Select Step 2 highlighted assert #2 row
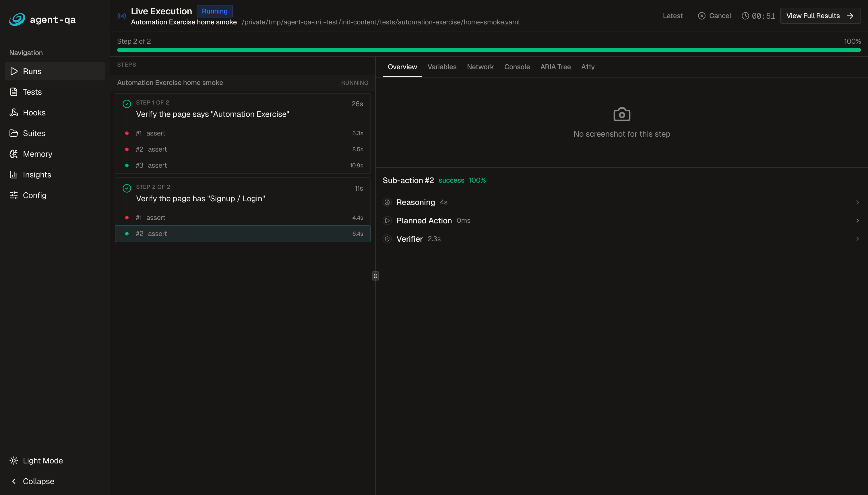This screenshot has height=495, width=868. pyautogui.click(x=243, y=233)
